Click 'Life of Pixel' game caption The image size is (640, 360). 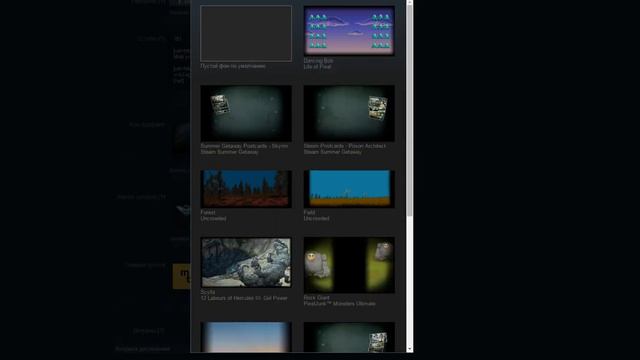(317, 67)
